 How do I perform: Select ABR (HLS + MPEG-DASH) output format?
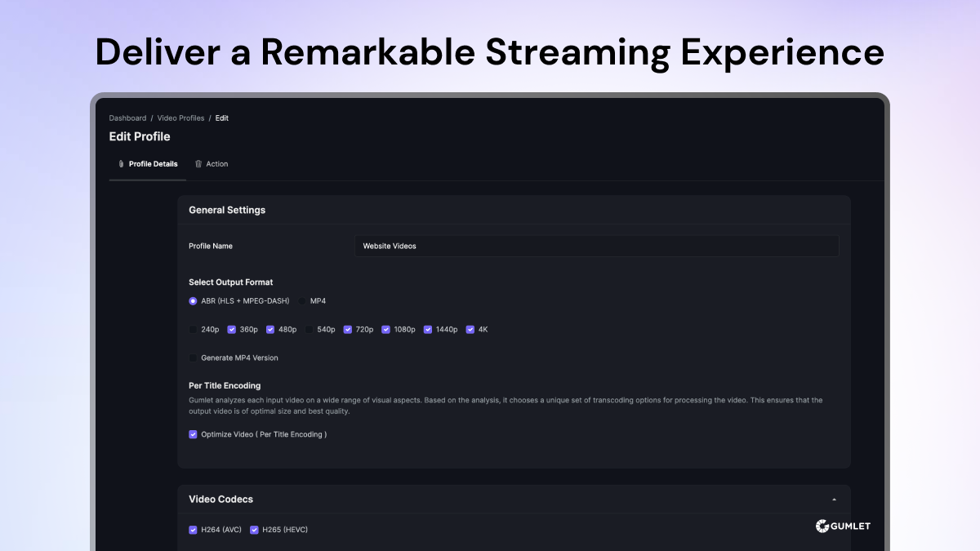pyautogui.click(x=194, y=301)
